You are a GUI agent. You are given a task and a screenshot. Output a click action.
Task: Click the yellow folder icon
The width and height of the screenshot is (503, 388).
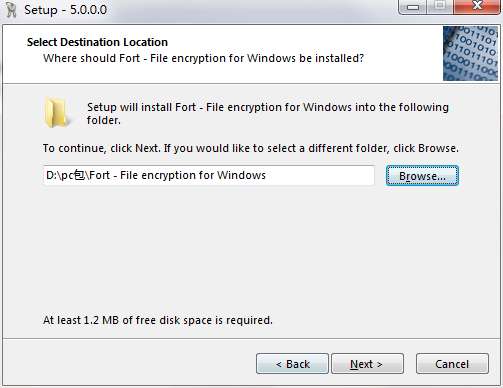[x=56, y=113]
